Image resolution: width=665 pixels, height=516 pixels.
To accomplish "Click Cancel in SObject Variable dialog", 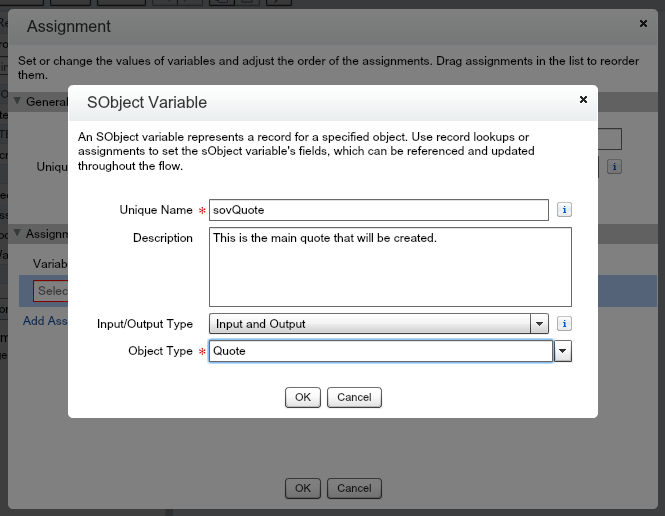I will tap(354, 397).
